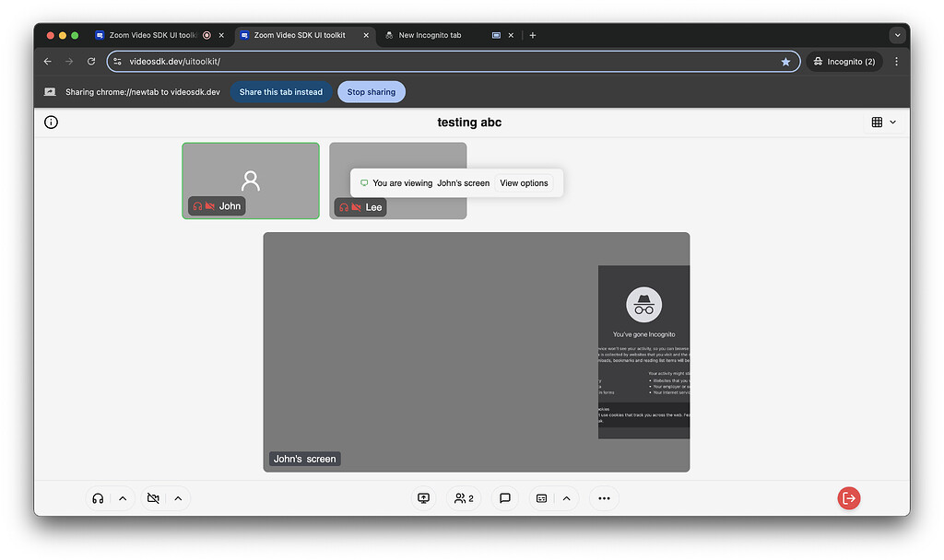This screenshot has height=560, width=944.
Task: Mute the audio with the headphone icon
Action: coord(98,498)
